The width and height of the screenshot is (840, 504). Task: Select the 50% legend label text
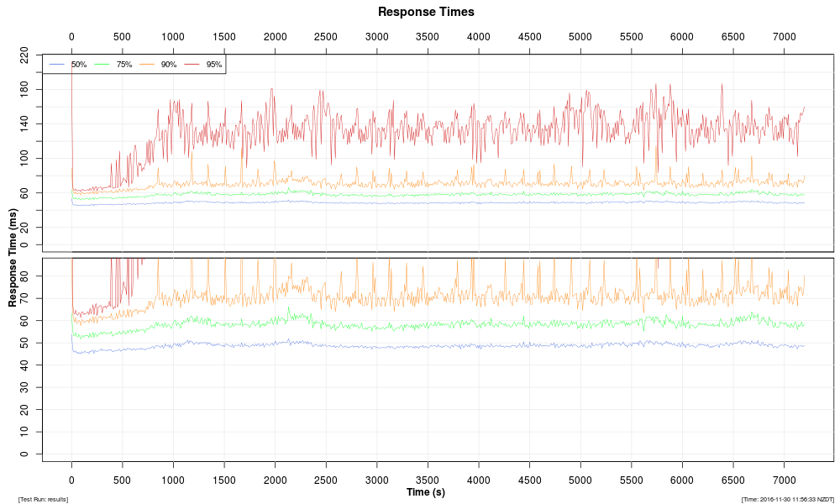point(79,65)
